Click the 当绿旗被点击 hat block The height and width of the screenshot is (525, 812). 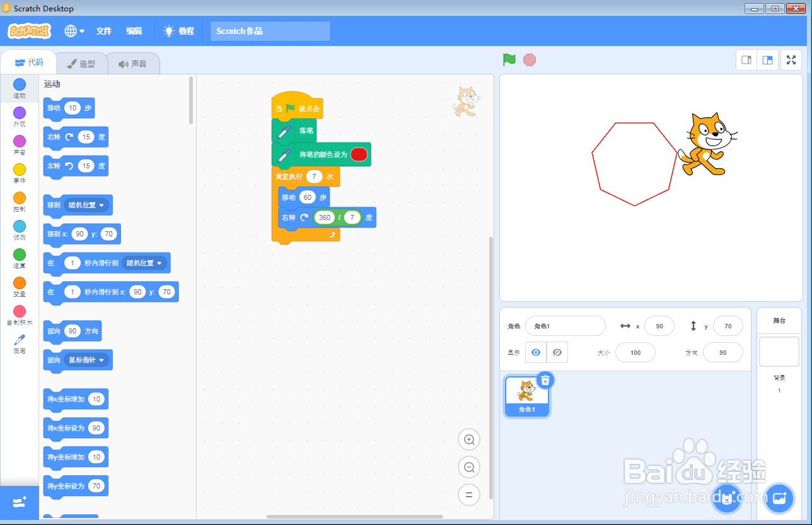point(297,106)
